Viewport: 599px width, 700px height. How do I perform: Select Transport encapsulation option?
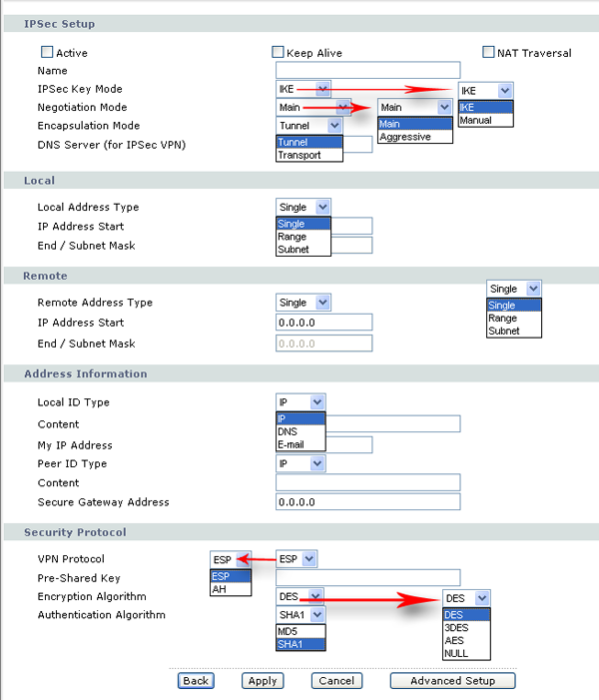tap(299, 155)
